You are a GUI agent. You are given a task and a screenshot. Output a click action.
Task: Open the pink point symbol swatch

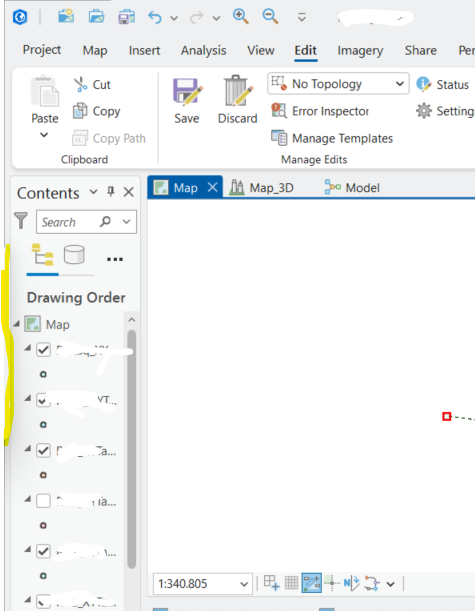point(43,525)
